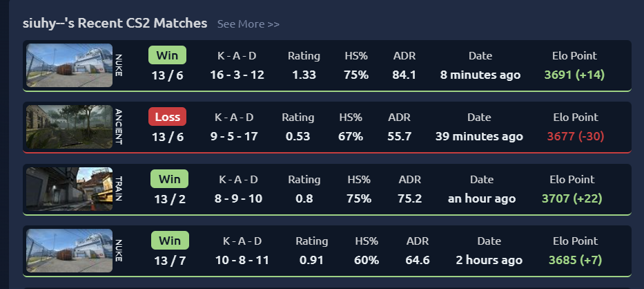644x289 pixels.
Task: Select the Elo value 3685 (+7)
Action: (575, 260)
